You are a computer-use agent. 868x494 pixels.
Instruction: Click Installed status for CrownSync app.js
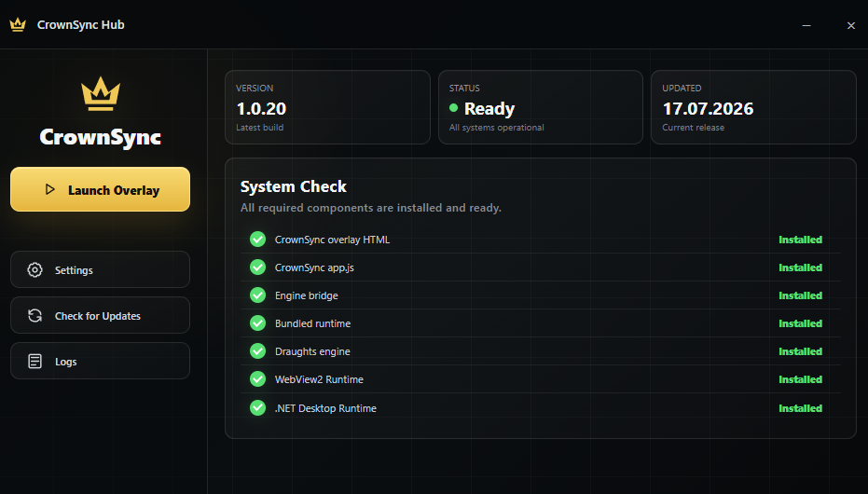(x=800, y=268)
